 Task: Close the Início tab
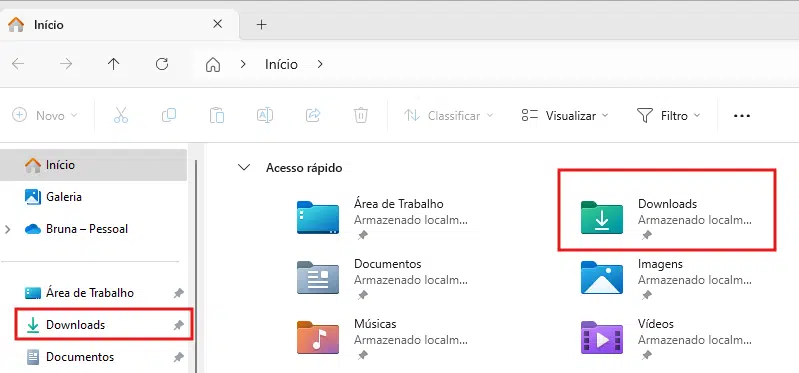[x=218, y=24]
